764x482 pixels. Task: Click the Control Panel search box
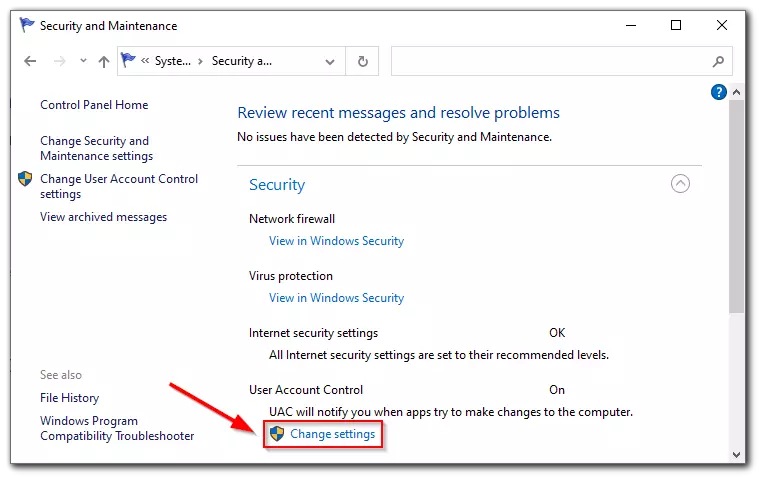pos(561,61)
